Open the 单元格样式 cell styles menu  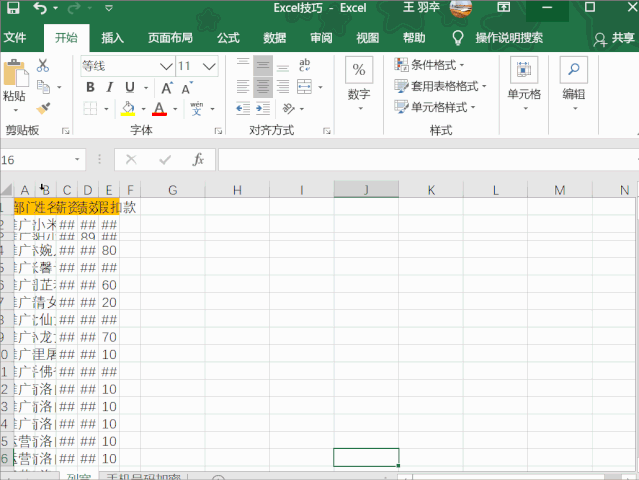(435, 107)
